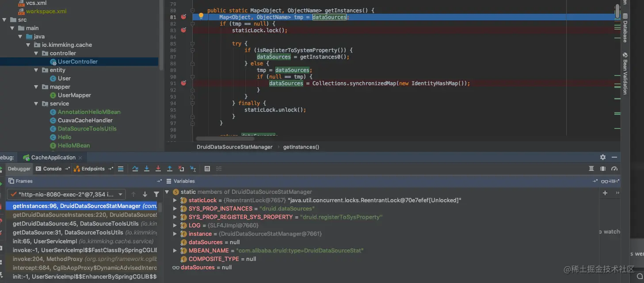Open the thread selector dropdown http-nio-8080-exec-2
Image resolution: width=644 pixels, height=283 pixels.
coord(66,194)
